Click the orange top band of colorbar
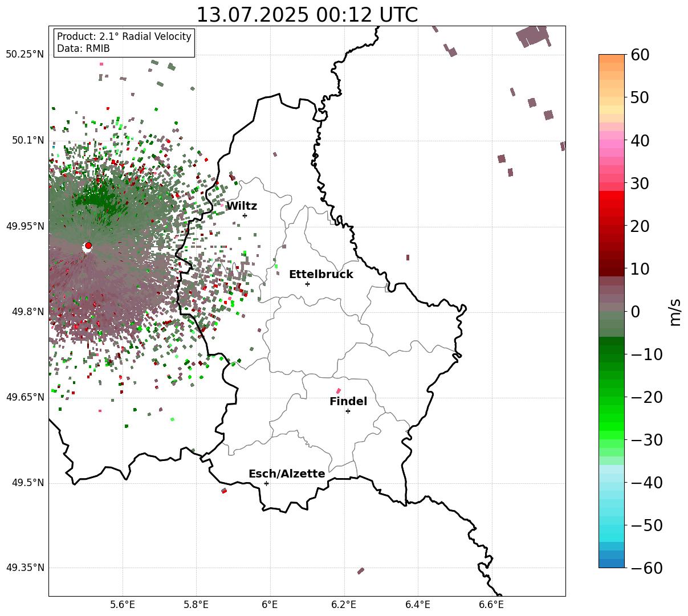688x616 pixels. tap(612, 59)
